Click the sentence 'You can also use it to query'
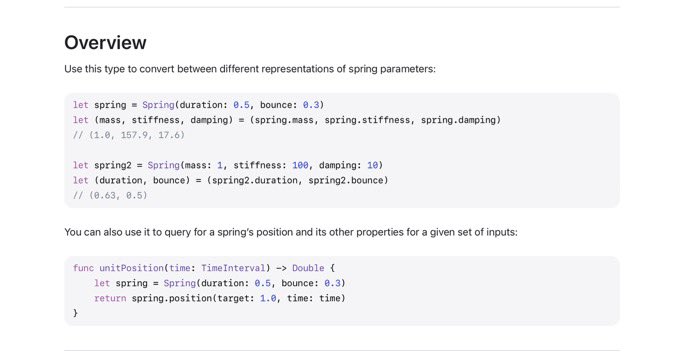Viewport: 686px width, 360px height. tap(291, 232)
